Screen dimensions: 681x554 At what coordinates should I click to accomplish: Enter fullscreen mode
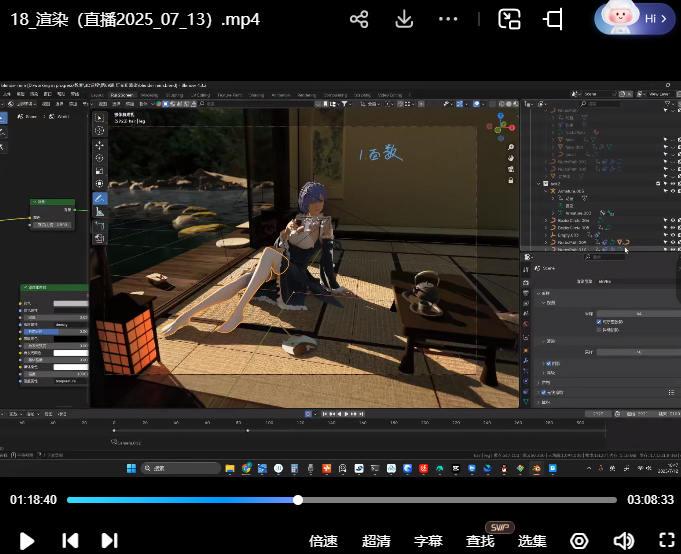[x=666, y=541]
